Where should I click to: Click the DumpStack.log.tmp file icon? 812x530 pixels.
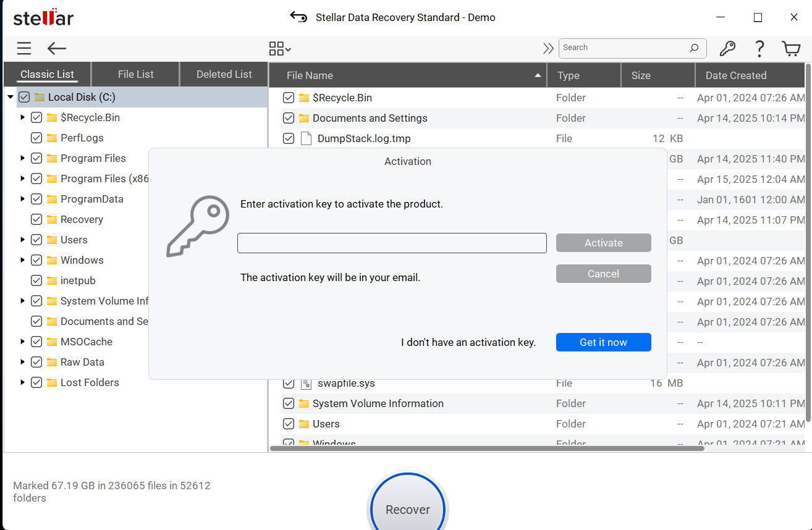point(305,138)
